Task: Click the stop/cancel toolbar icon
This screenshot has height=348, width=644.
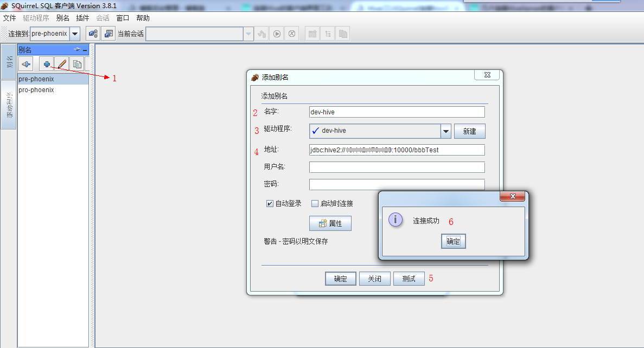Action: tap(292, 34)
